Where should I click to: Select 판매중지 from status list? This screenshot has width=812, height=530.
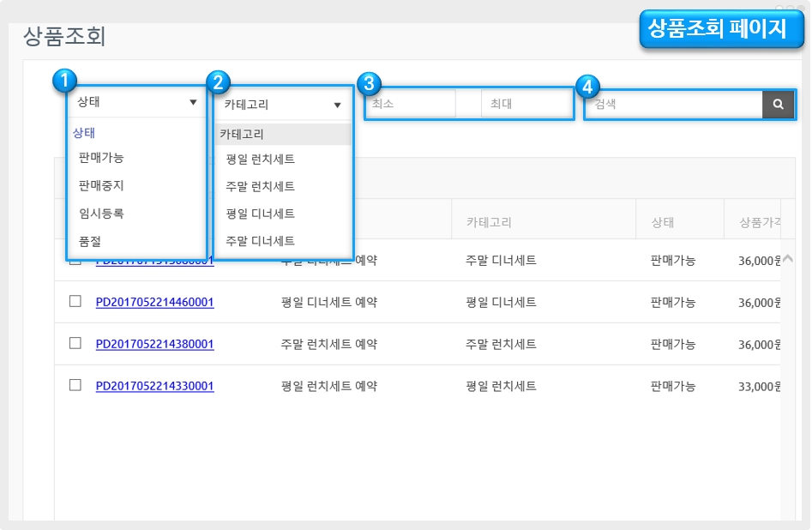click(101, 185)
